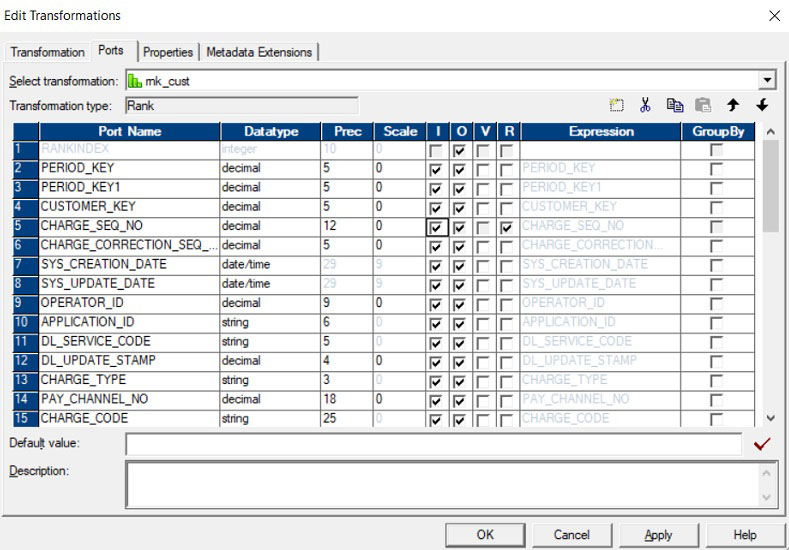Click the Add new port icon
The width and height of the screenshot is (789, 550).
tap(616, 105)
